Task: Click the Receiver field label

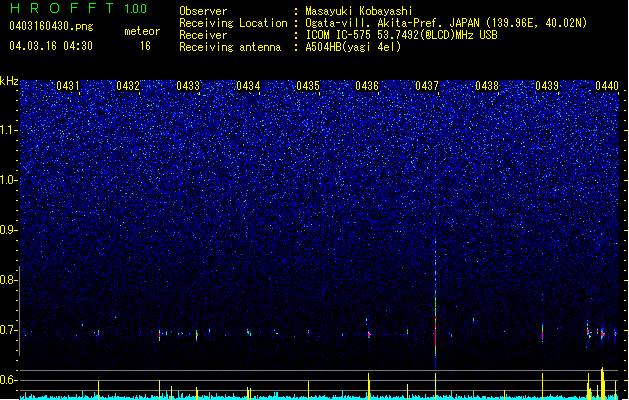Action: 203,35
